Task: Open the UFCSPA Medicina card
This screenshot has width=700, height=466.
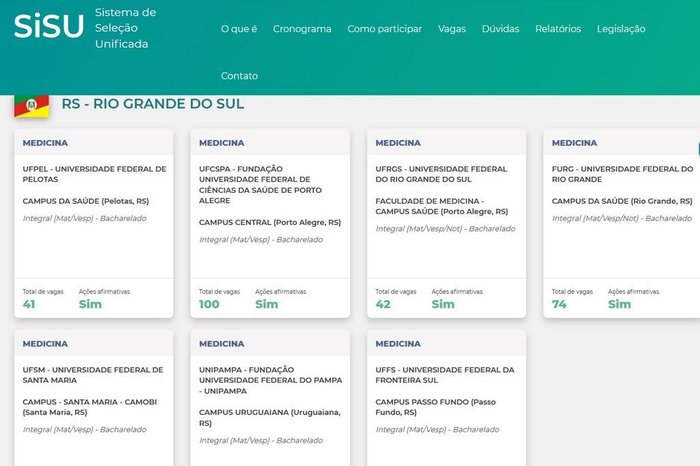Action: click(x=270, y=223)
